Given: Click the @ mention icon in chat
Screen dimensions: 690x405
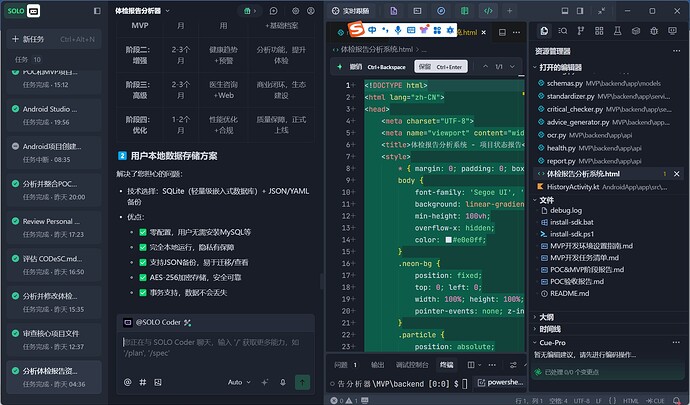Looking at the screenshot, I should pyautogui.click(x=128, y=383).
